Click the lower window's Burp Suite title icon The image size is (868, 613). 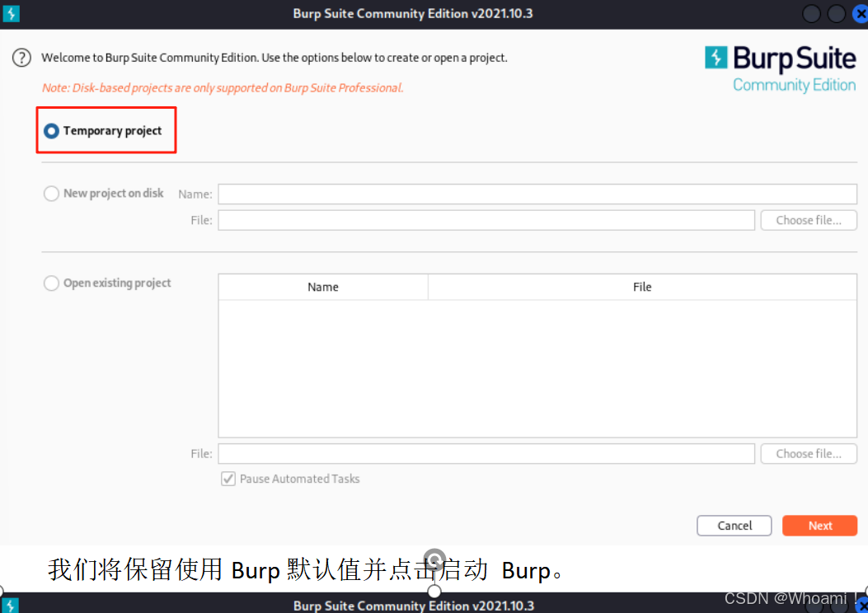10,606
